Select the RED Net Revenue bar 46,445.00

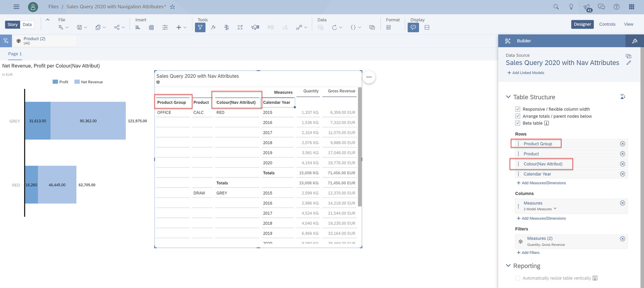[x=57, y=185]
